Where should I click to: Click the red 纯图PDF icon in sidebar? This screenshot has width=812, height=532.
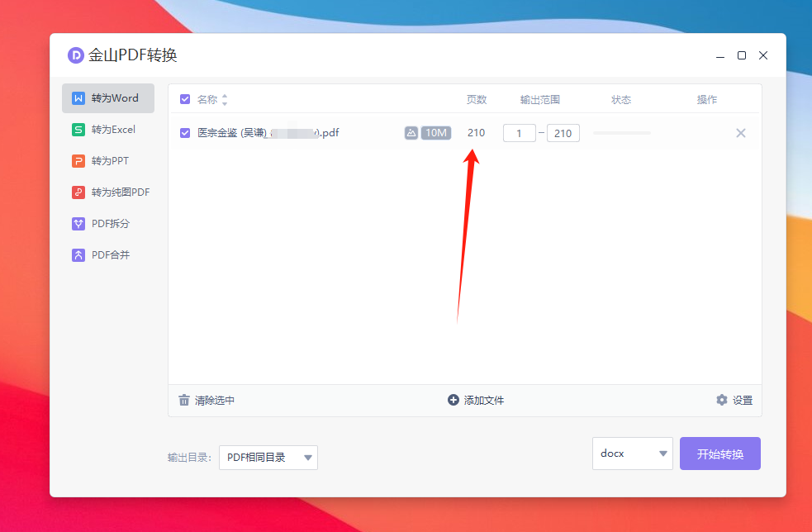(78, 192)
